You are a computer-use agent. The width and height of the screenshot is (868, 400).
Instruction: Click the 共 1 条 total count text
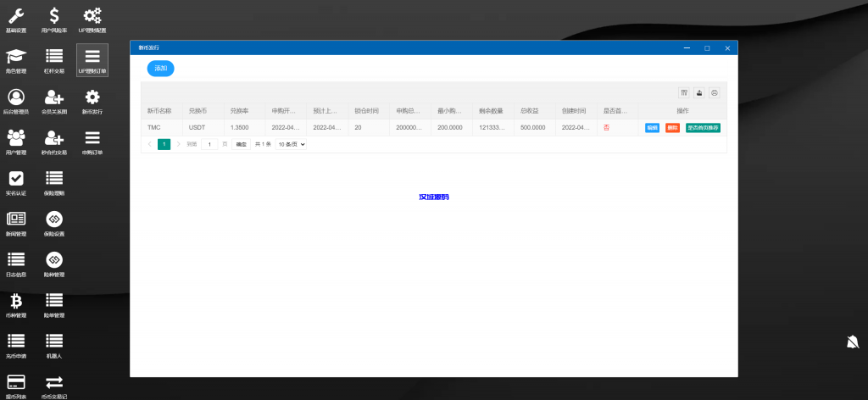263,144
